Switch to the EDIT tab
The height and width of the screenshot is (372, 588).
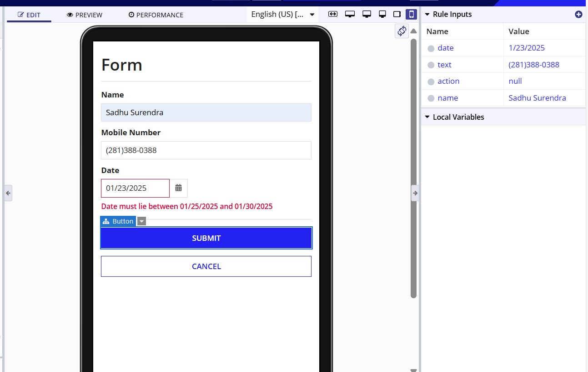pyautogui.click(x=29, y=15)
